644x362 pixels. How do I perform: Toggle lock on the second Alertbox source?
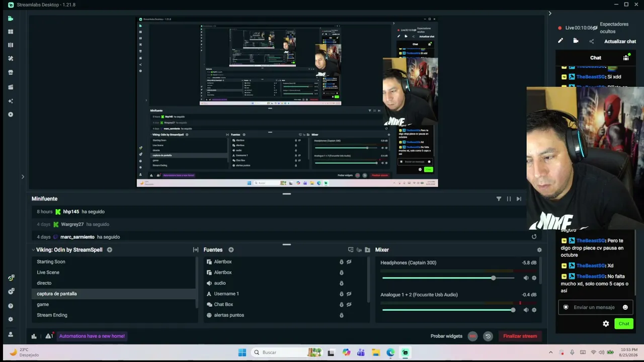[x=341, y=273]
